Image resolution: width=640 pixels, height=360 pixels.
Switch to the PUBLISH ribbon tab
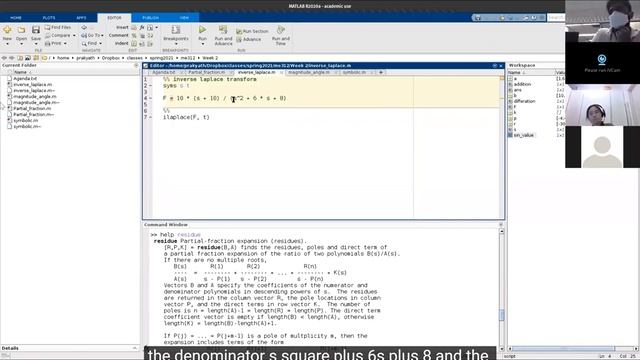coord(150,18)
